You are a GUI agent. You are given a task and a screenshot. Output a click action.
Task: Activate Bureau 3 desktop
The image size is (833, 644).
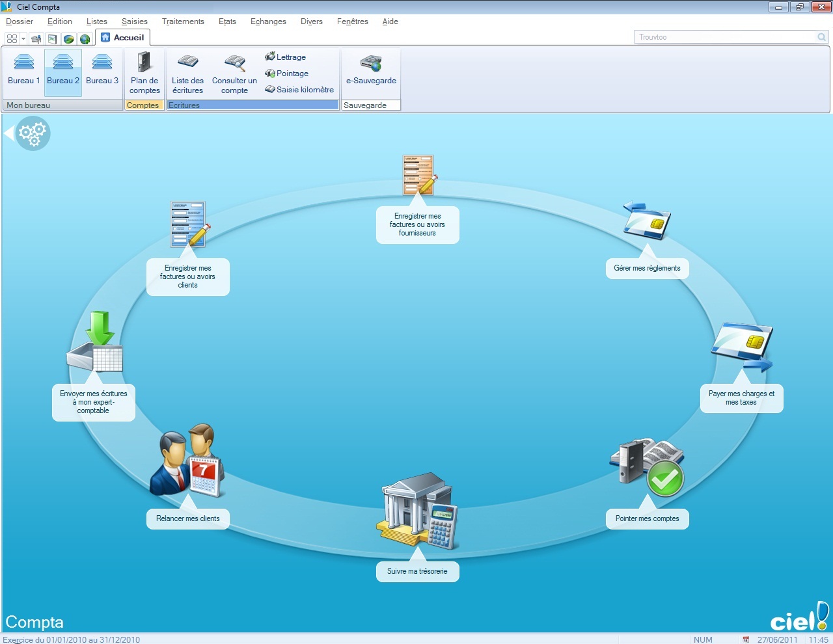coord(102,69)
